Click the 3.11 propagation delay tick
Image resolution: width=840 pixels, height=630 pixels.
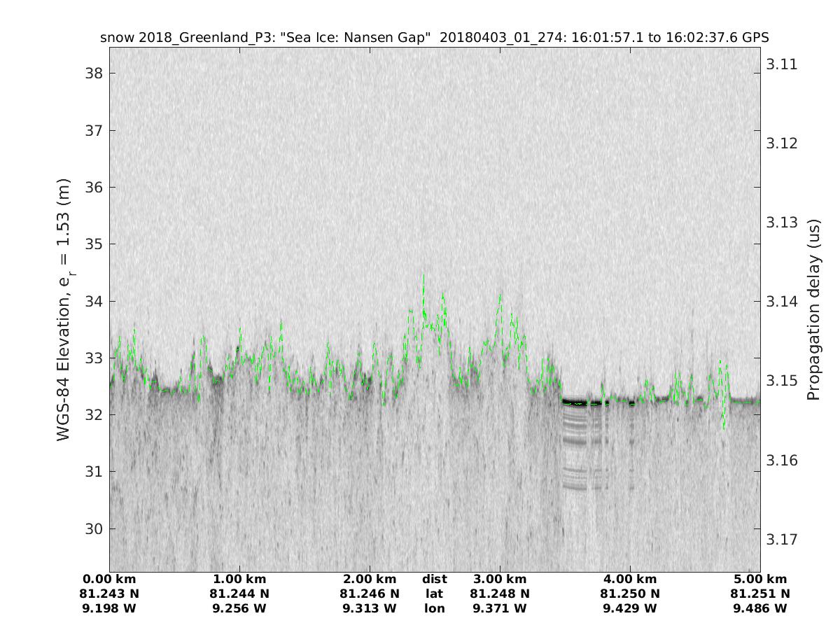pos(782,64)
